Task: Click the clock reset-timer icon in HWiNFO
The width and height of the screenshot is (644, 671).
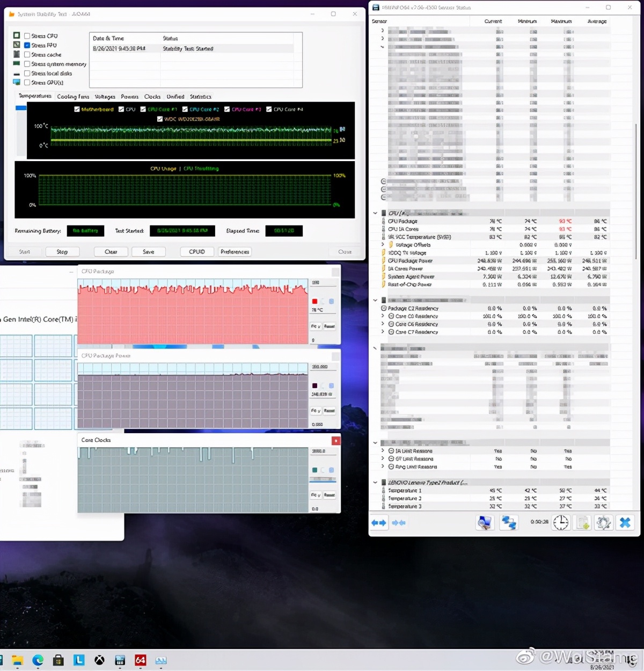Action: coord(561,522)
